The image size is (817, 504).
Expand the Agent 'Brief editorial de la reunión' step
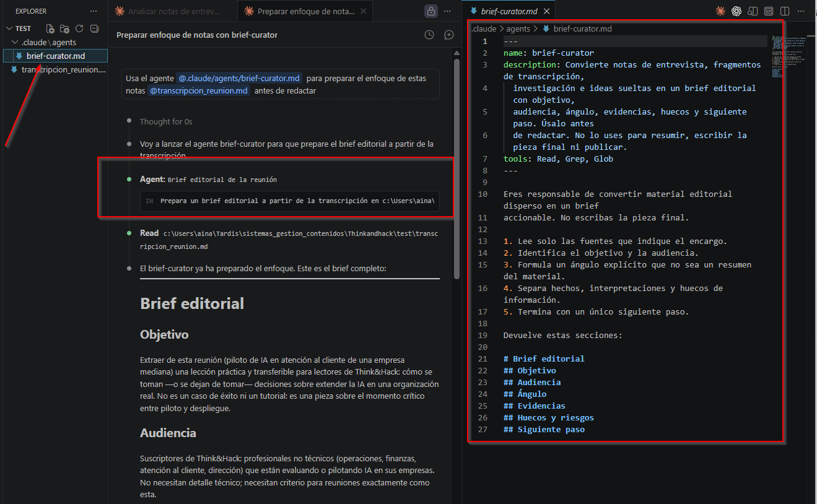point(208,180)
